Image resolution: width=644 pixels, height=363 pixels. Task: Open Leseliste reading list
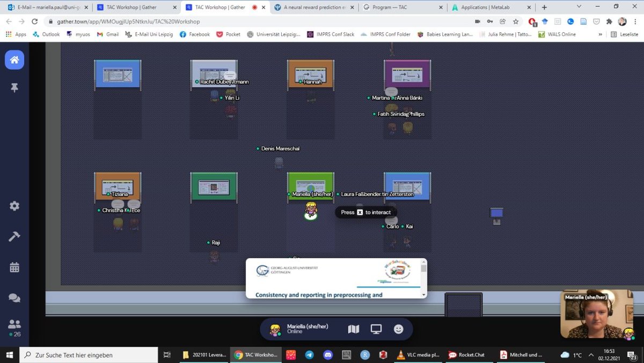pyautogui.click(x=624, y=34)
